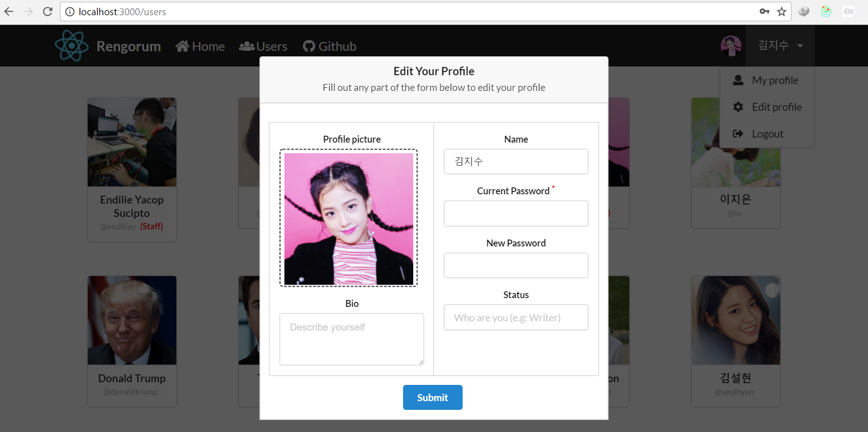Select Logout menu entry
The height and width of the screenshot is (432, 868).
tap(767, 134)
